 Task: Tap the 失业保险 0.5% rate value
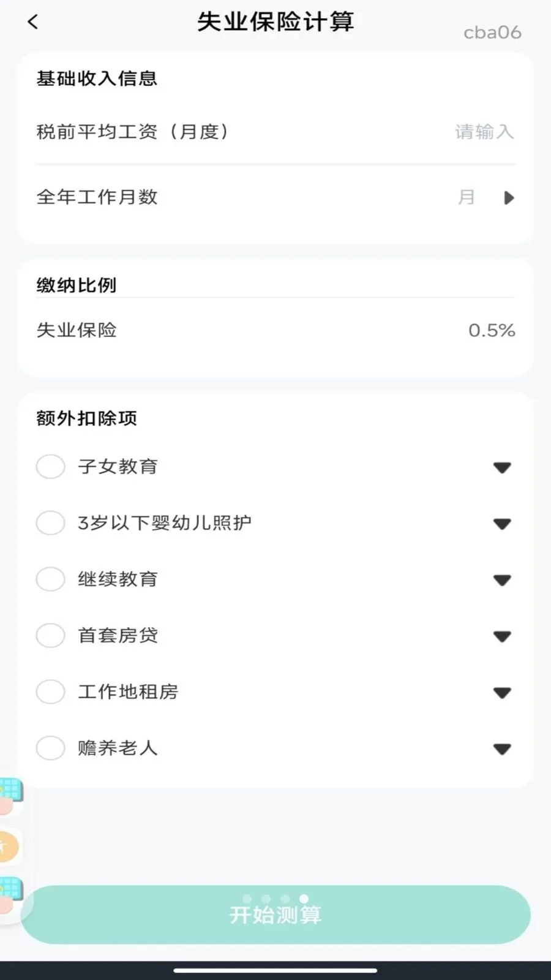tap(492, 331)
